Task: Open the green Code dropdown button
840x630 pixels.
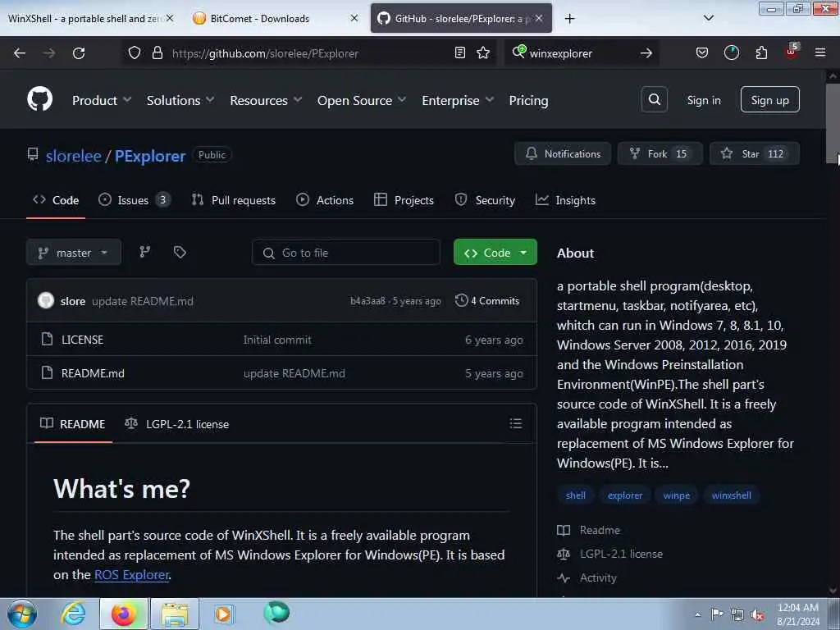Action: click(x=495, y=253)
